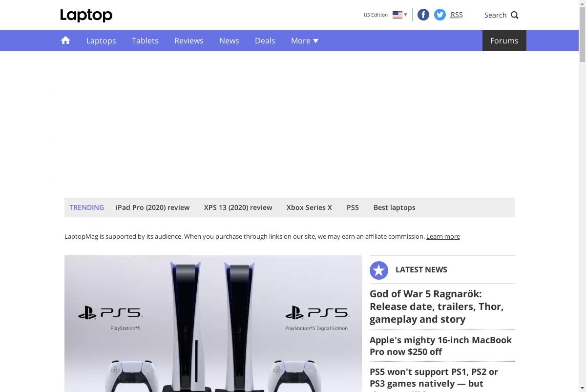Open trending XPS 13 (2020) review

[238, 207]
